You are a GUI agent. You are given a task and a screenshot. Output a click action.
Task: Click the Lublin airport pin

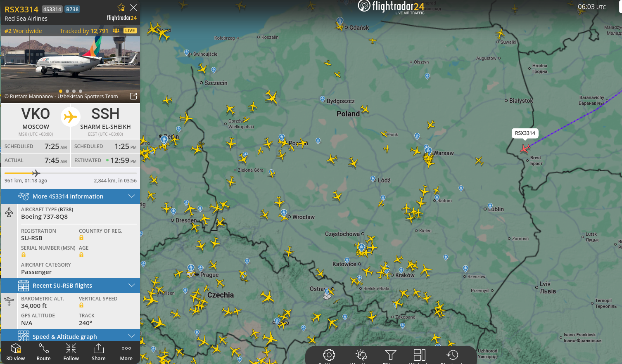(490, 206)
